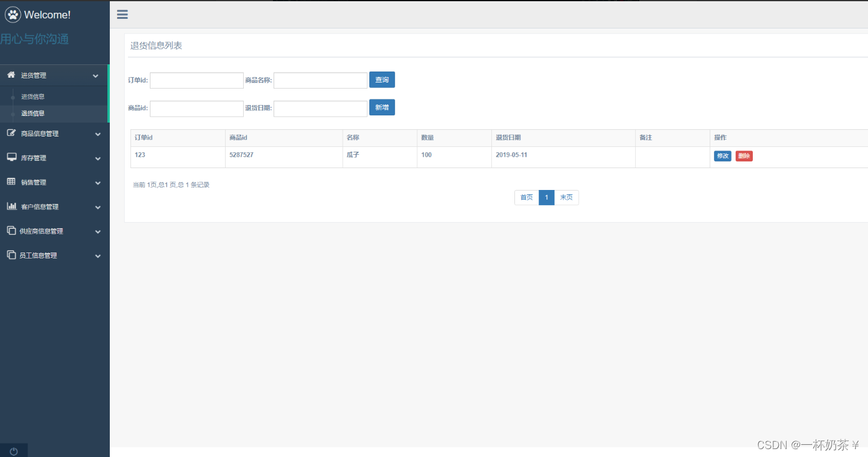Image resolution: width=868 pixels, height=457 pixels.
Task: Click the home icon beside 进货管理
Action: coord(11,75)
